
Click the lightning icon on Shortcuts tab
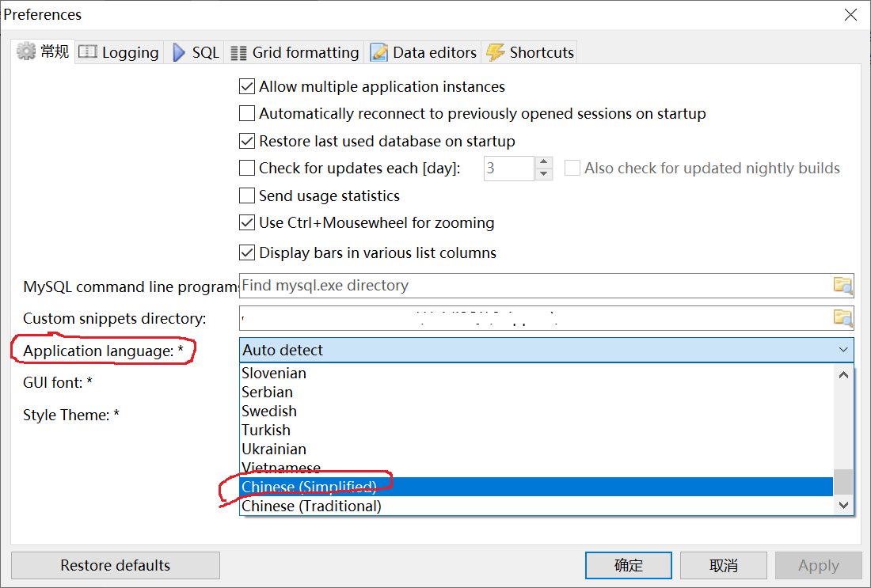[x=495, y=52]
